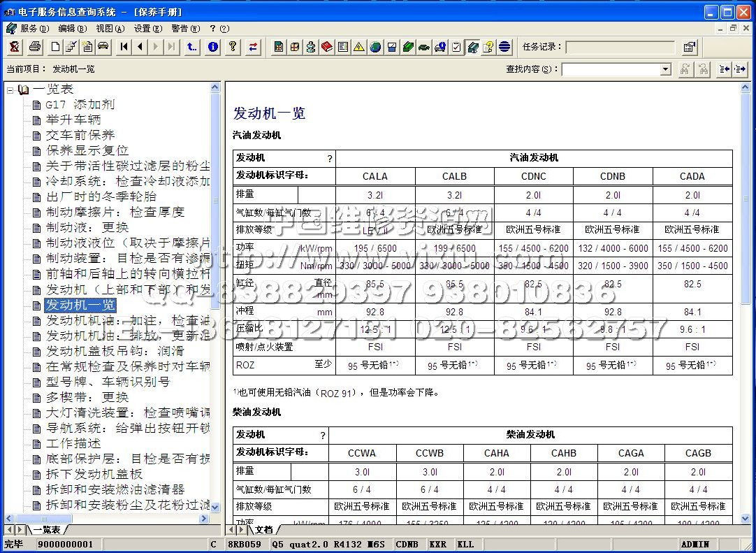Click the yellow question mark help icon
The height and width of the screenshot is (553, 756).
point(233,47)
